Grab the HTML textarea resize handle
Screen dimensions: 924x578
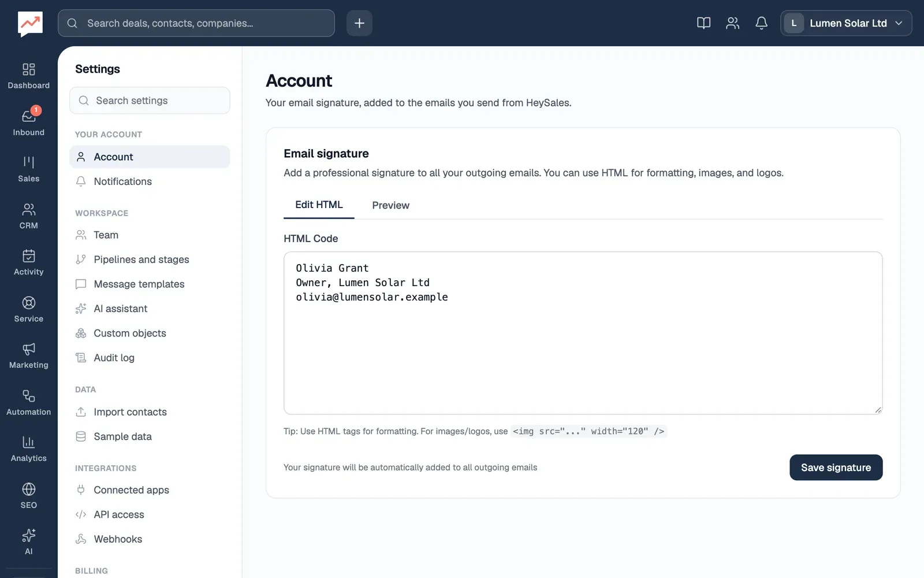pyautogui.click(x=878, y=410)
